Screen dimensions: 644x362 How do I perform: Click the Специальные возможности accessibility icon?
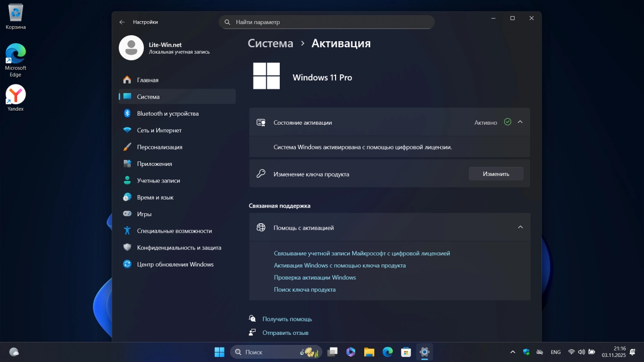[x=127, y=231]
